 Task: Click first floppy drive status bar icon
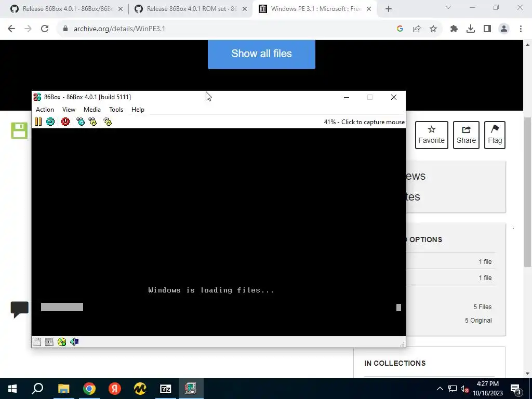[x=37, y=342]
